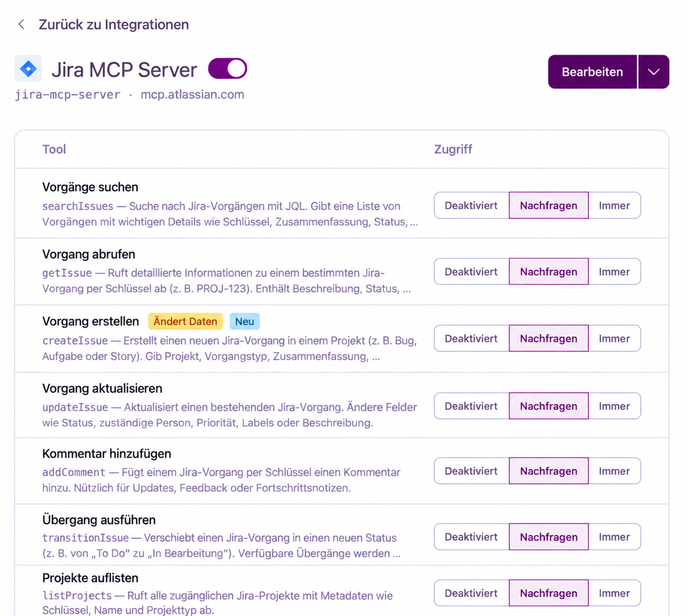
Task: Click the Bearbeiten button
Action: pyautogui.click(x=593, y=72)
